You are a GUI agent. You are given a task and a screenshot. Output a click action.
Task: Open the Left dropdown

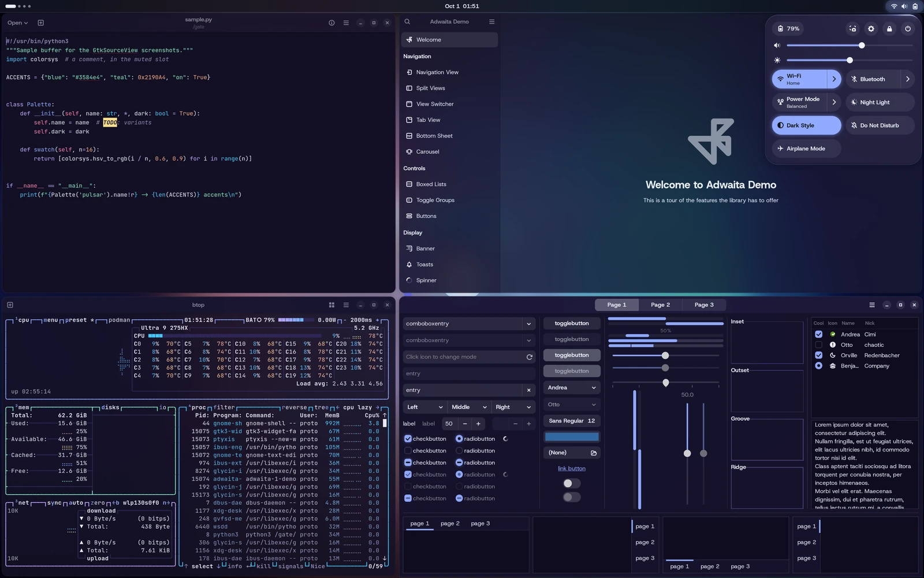point(424,407)
